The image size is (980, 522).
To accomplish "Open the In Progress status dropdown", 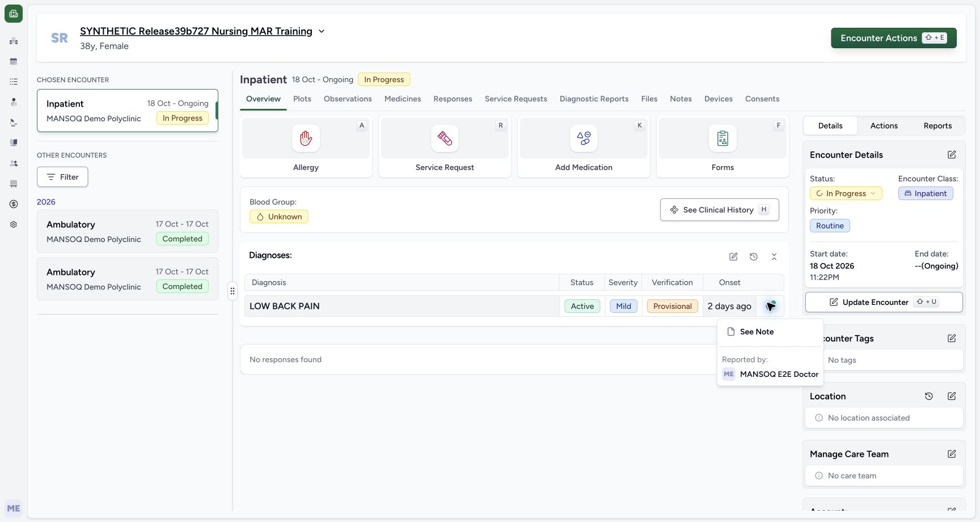I will click(846, 193).
